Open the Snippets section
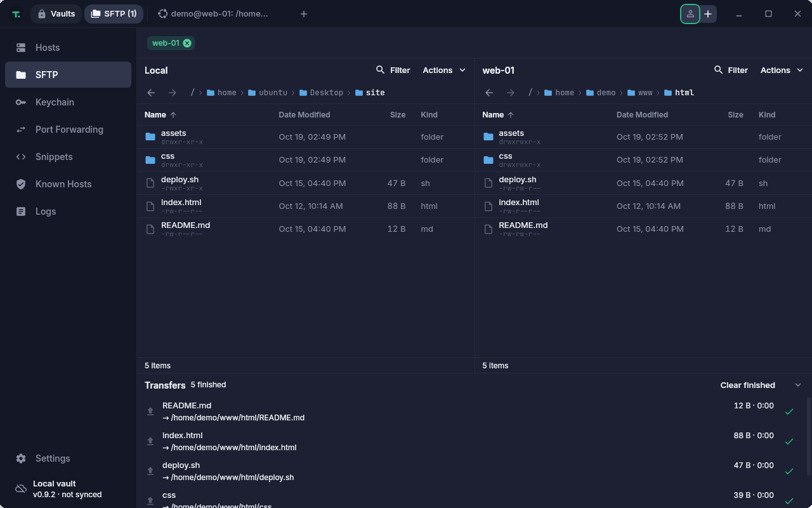 point(68,157)
